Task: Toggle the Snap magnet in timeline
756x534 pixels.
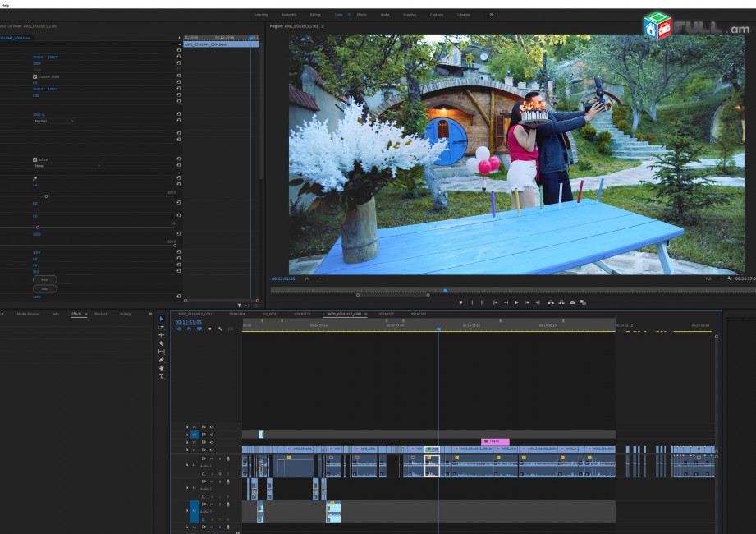Action: click(x=189, y=329)
